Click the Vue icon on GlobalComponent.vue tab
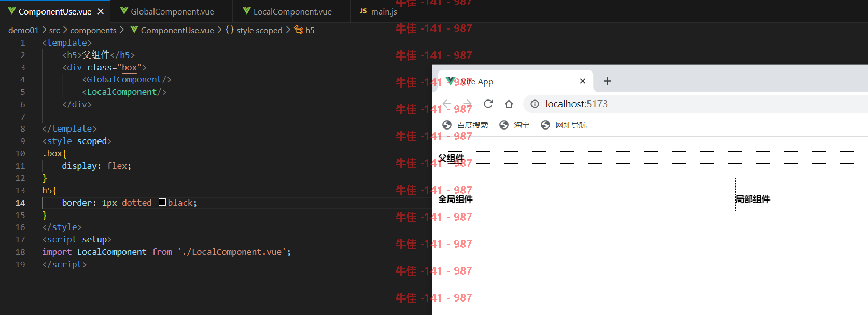Image resolution: width=868 pixels, height=315 pixels. click(124, 11)
